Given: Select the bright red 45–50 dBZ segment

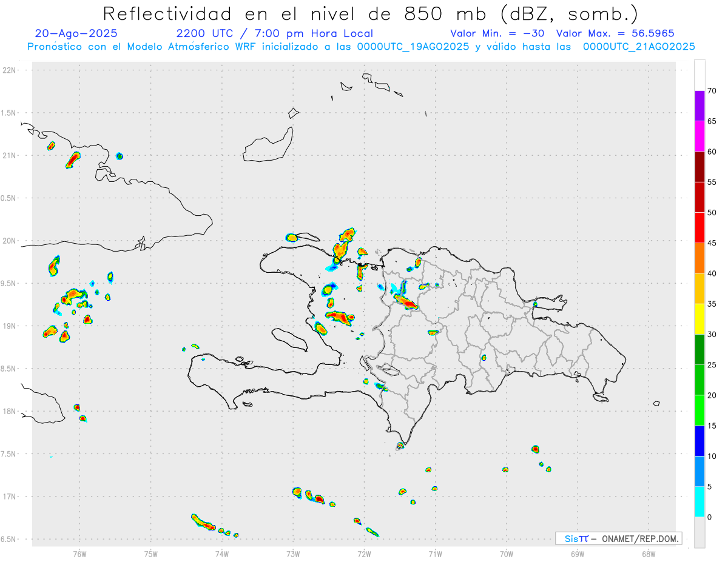Looking at the screenshot, I should click(x=699, y=228).
